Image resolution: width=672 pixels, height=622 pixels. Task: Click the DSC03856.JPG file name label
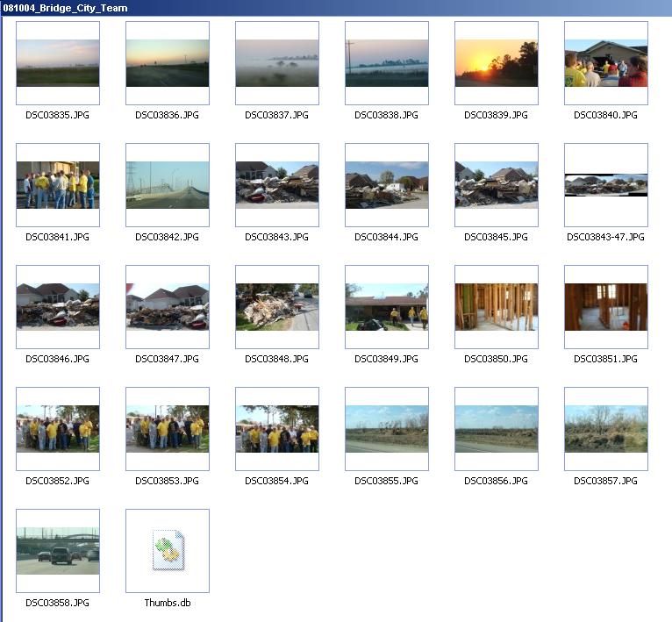click(x=497, y=481)
